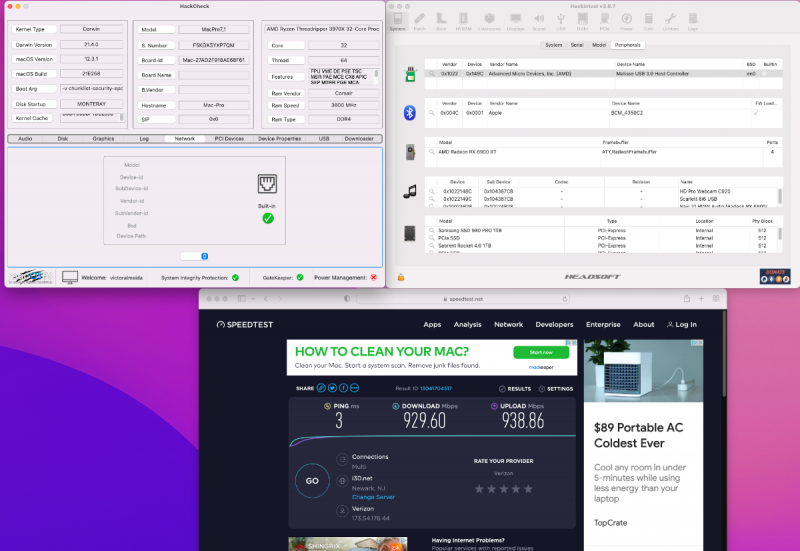Screen dimensions: 800x551
Task: Open the Safari sidebar dropdown arrow
Action: (253, 298)
